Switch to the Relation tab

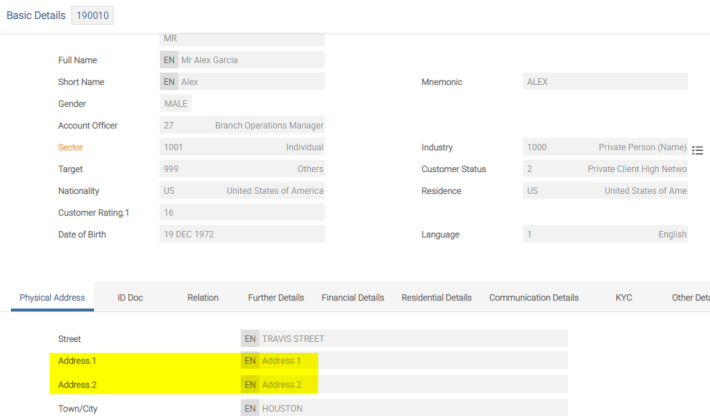click(x=202, y=298)
